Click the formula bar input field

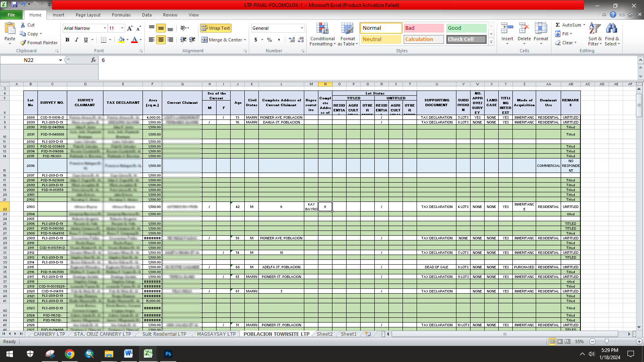[x=367, y=60]
